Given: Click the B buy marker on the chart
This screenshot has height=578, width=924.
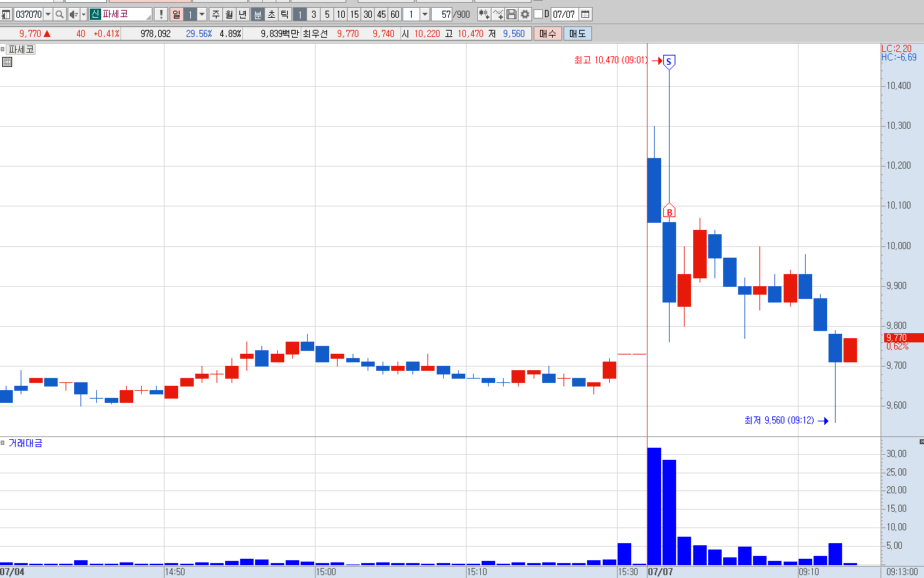Looking at the screenshot, I should coord(669,211).
